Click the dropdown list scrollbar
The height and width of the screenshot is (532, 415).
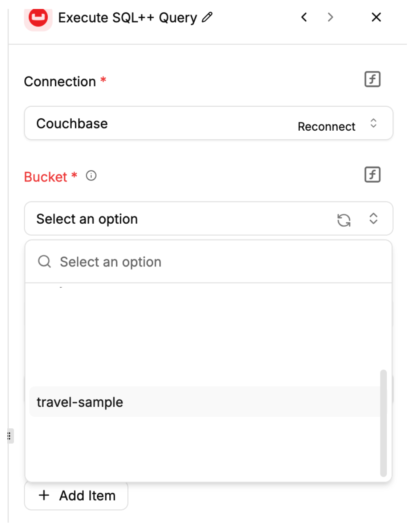click(x=383, y=423)
